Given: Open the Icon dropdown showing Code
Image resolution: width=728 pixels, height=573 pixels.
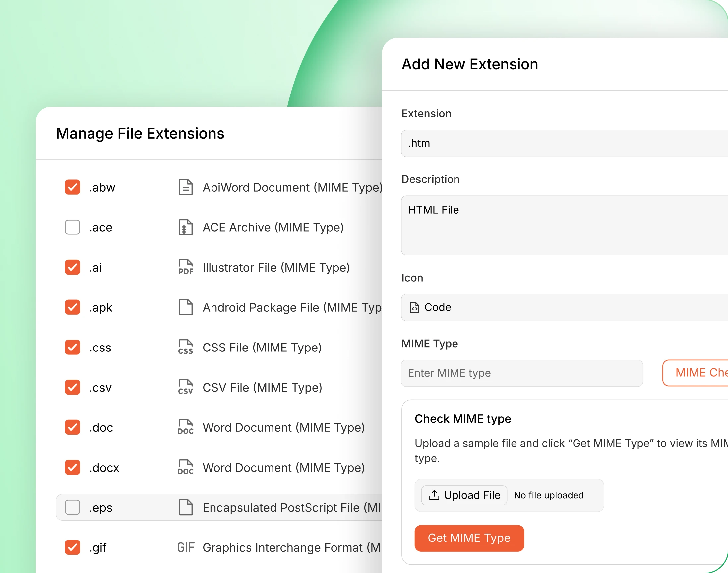Looking at the screenshot, I should [565, 307].
